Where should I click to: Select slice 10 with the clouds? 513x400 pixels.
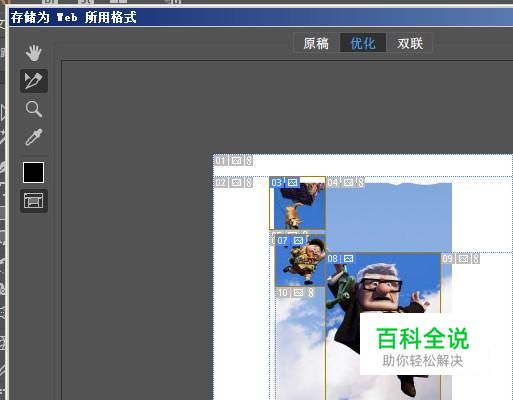300,343
